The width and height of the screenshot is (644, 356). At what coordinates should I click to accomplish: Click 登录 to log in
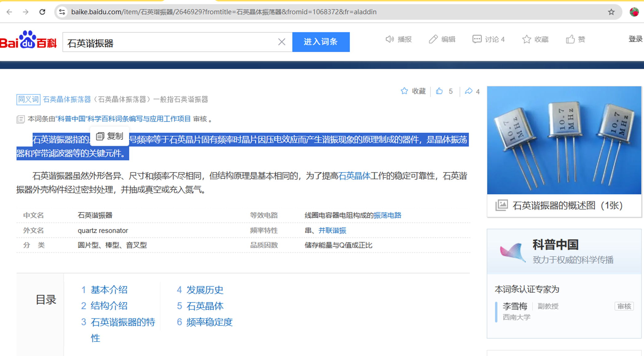(x=635, y=39)
